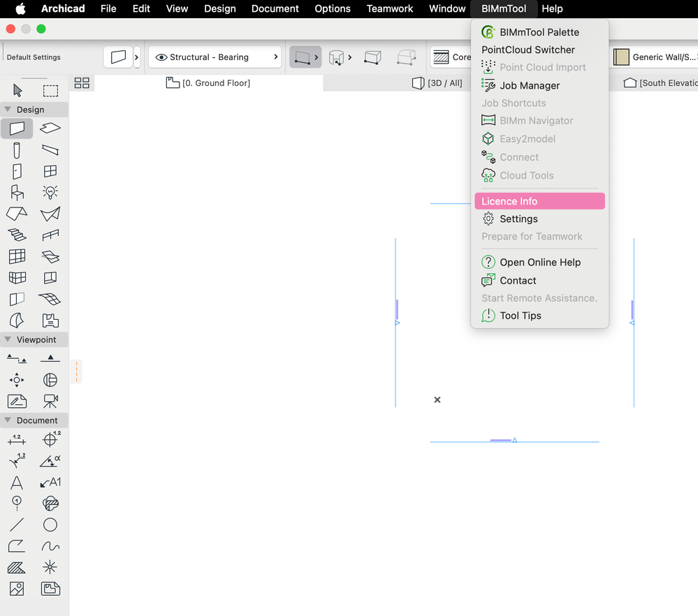Select the Elevation tool
Image resolution: width=698 pixels, height=616 pixels.
point(50,358)
